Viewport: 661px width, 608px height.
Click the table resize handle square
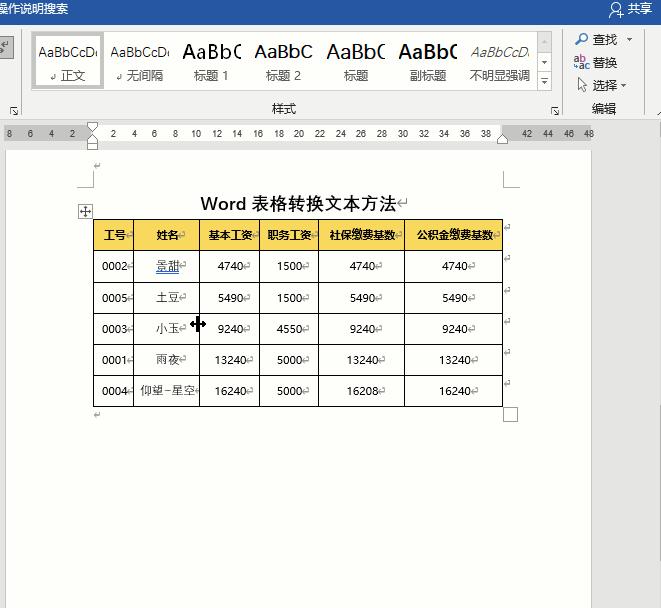pyautogui.click(x=510, y=414)
